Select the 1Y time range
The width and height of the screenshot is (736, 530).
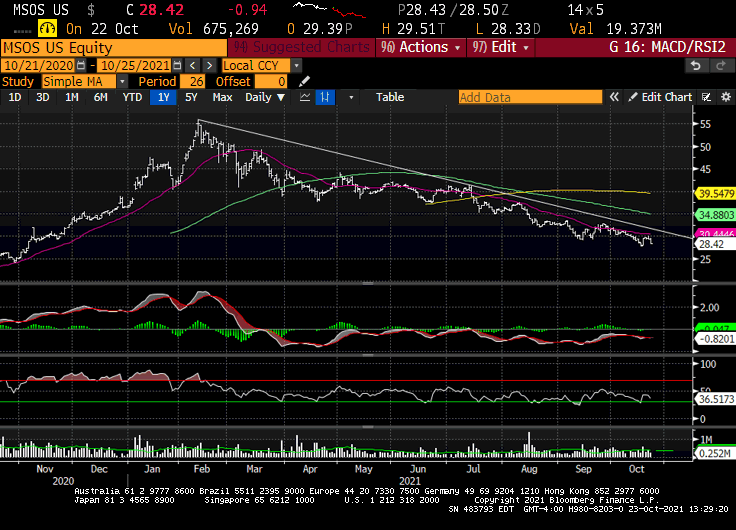pos(163,97)
